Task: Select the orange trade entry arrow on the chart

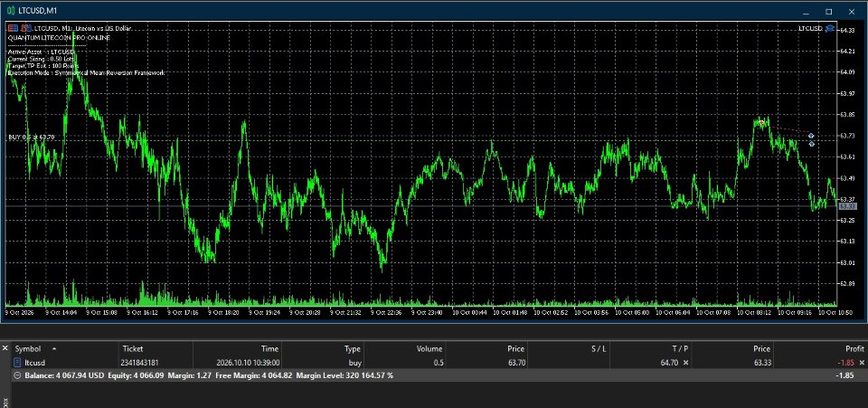Action: [761, 123]
